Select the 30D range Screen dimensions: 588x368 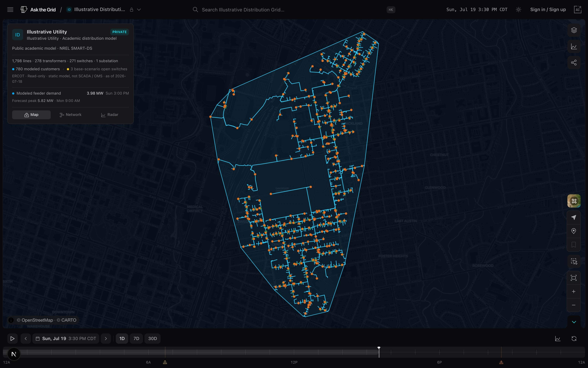153,339
